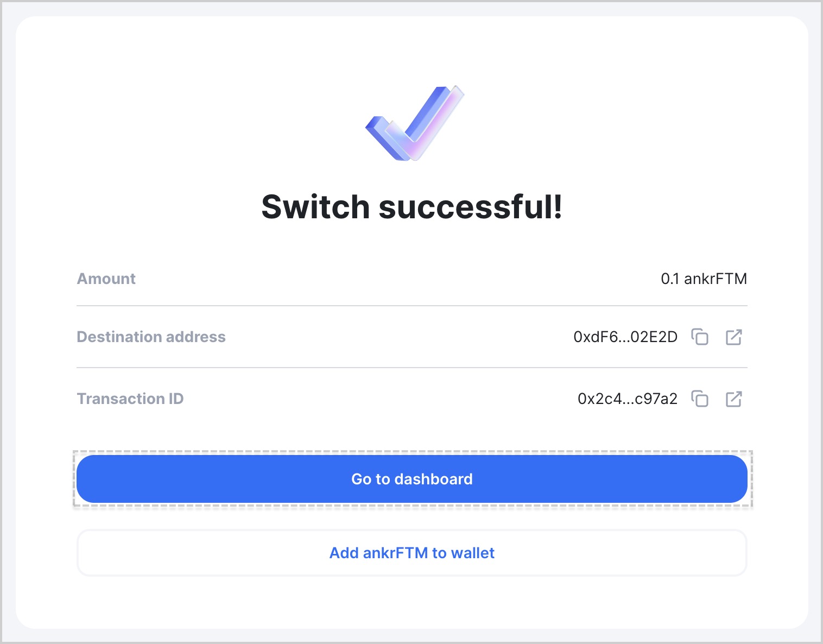
Task: Click the Amount label
Action: click(x=106, y=279)
